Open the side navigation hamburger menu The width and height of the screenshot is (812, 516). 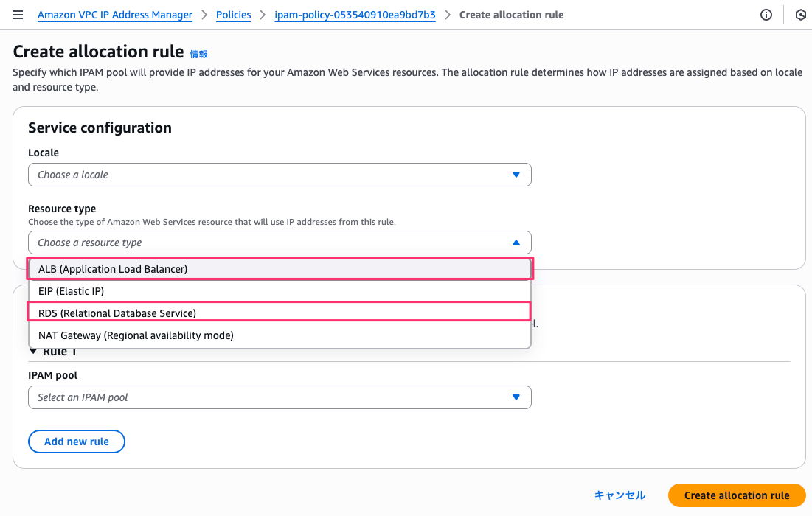(18, 15)
